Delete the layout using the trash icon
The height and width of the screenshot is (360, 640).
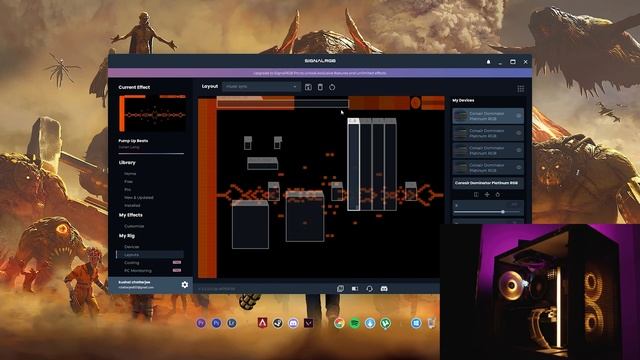pos(320,87)
